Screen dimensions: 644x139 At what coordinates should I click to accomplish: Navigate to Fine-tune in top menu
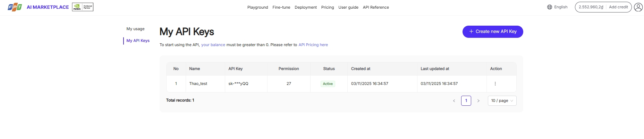point(281,7)
